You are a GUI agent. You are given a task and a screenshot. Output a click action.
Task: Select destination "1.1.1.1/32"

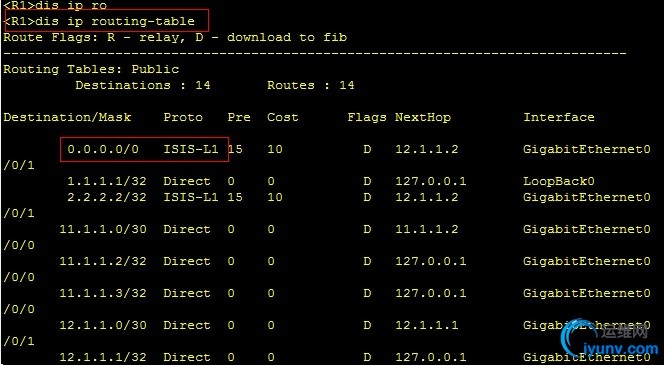[x=107, y=181]
